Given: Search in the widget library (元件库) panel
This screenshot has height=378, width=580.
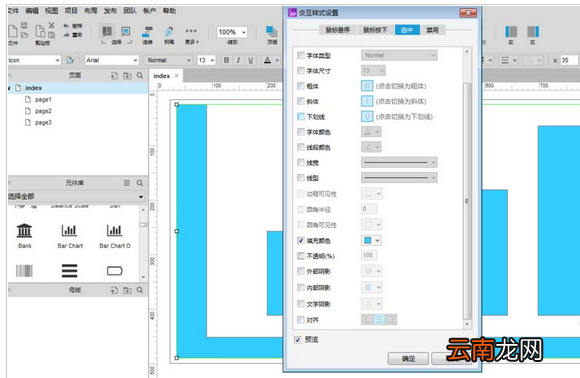Looking at the screenshot, I should coord(140,183).
